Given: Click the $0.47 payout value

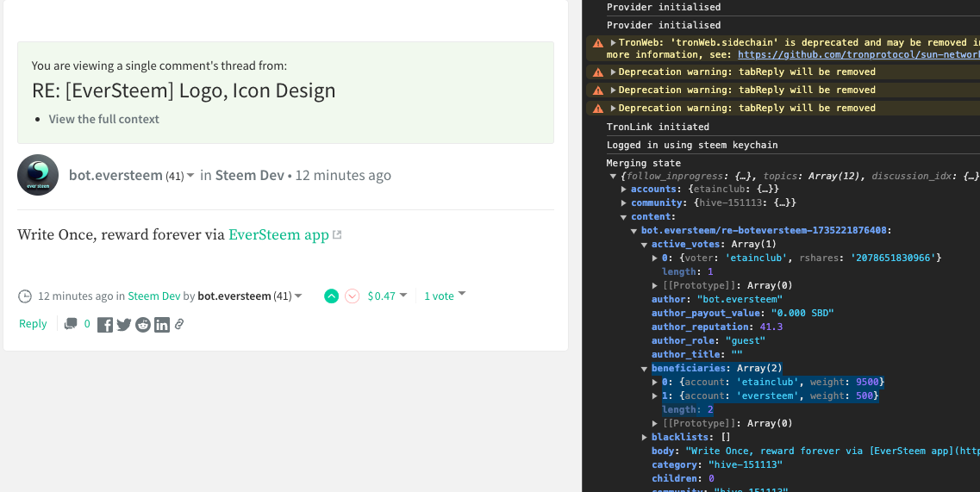Looking at the screenshot, I should pos(381,296).
